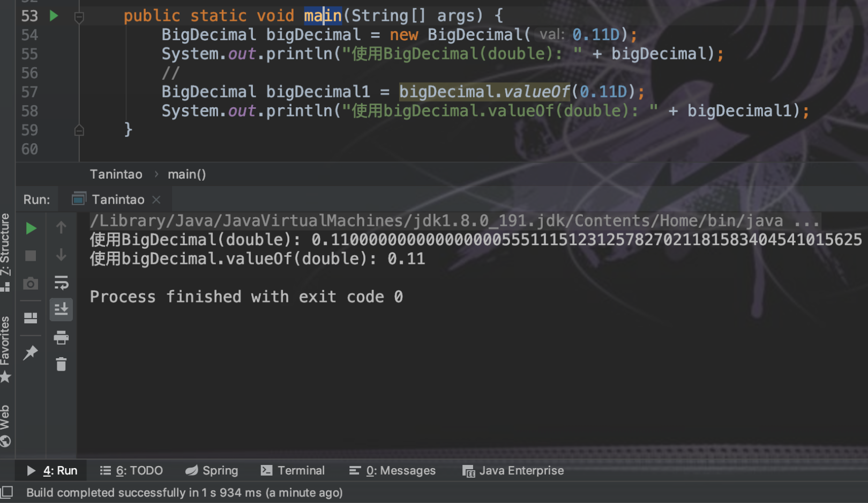
Task: Open the Favorites side panel
Action: (x=5, y=350)
